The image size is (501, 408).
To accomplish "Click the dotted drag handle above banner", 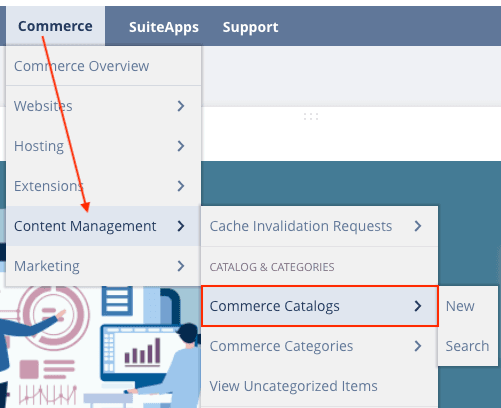I will pyautogui.click(x=311, y=116).
